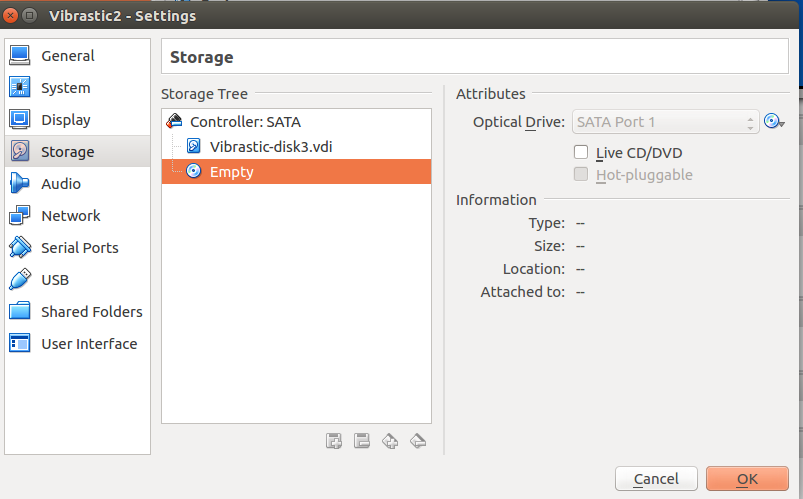Click the USB plug icon in sidebar
This screenshot has width=803, height=499.
[x=20, y=280]
